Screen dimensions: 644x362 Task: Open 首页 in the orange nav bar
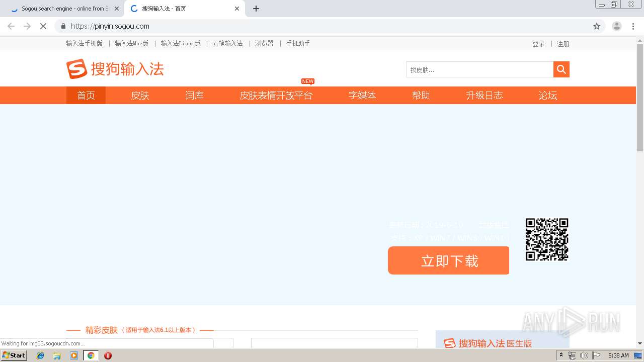pos(86,95)
